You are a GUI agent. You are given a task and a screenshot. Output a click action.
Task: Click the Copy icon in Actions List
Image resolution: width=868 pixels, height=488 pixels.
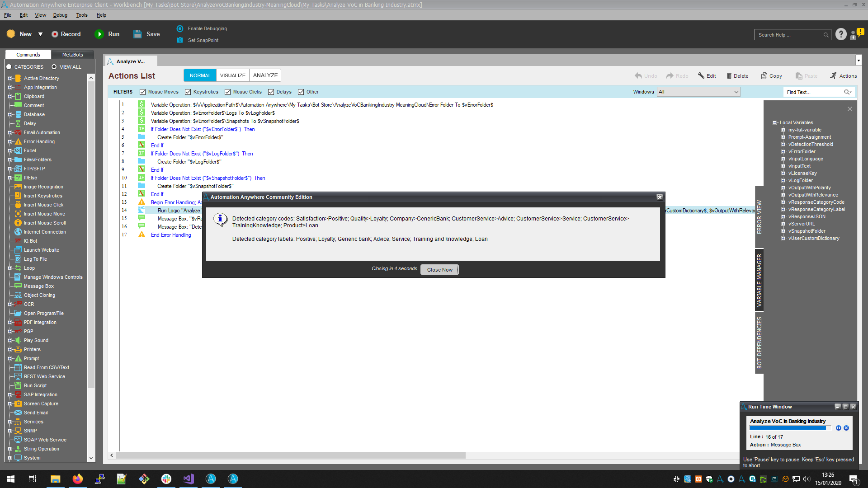(x=764, y=76)
